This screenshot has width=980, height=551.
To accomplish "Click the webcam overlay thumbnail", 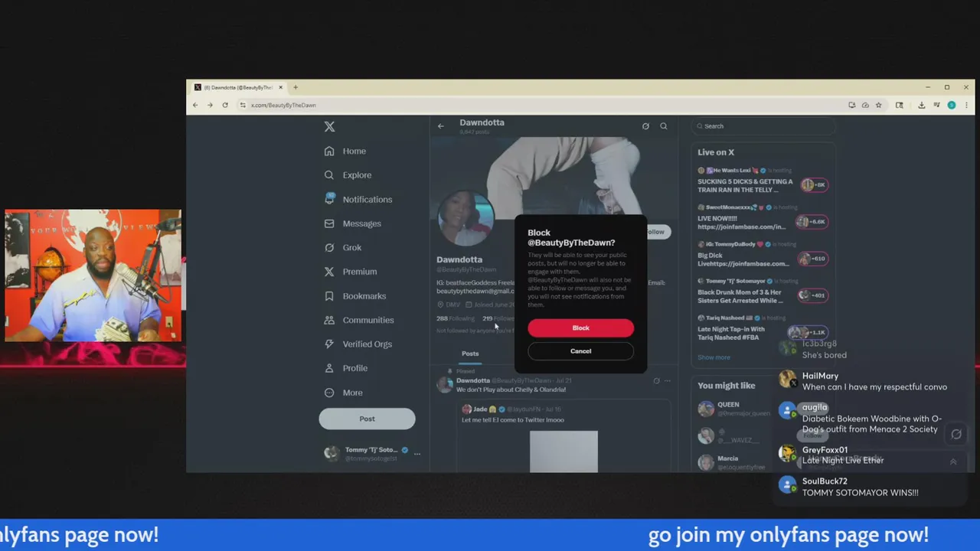I will point(93,275).
